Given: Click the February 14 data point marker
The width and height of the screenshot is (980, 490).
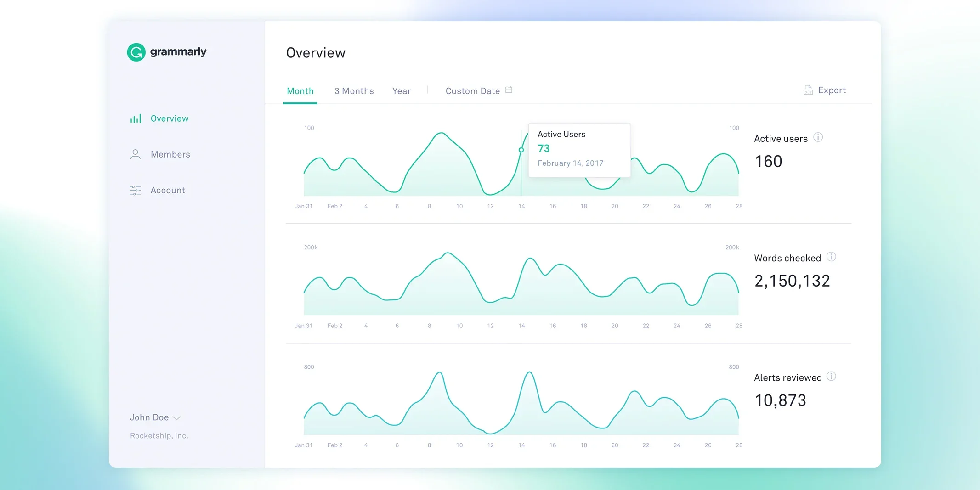Looking at the screenshot, I should [521, 150].
